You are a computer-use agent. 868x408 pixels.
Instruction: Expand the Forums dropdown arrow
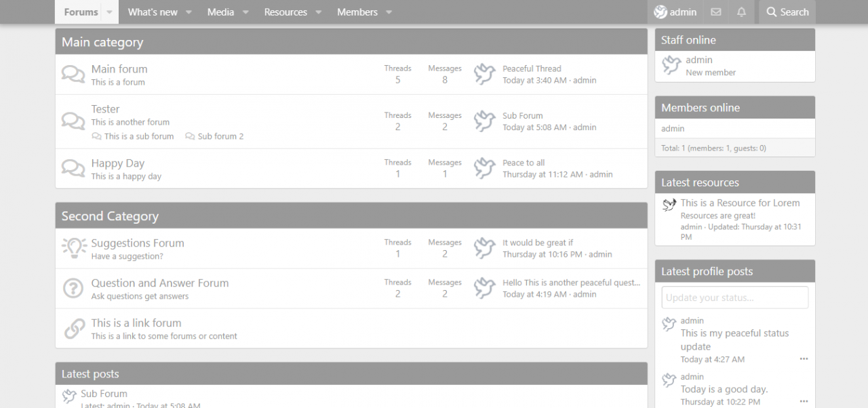[109, 12]
